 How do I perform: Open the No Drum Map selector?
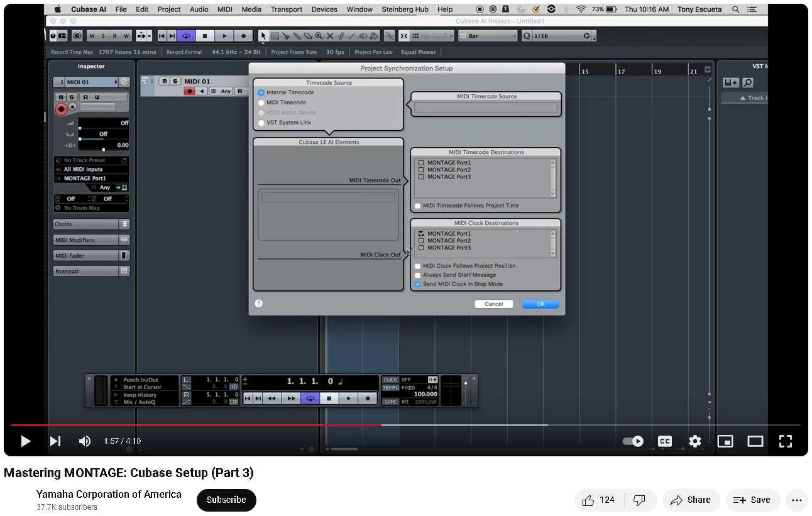(x=91, y=208)
